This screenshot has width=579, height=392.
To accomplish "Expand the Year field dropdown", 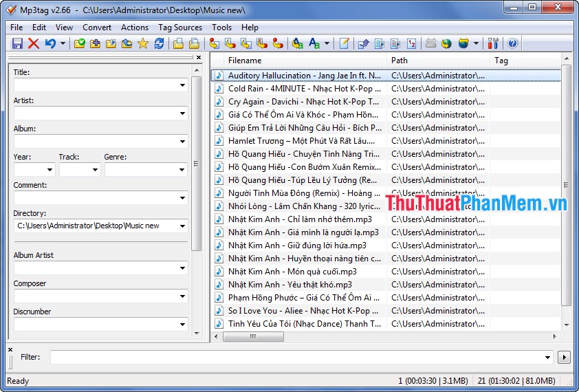I will [x=50, y=170].
